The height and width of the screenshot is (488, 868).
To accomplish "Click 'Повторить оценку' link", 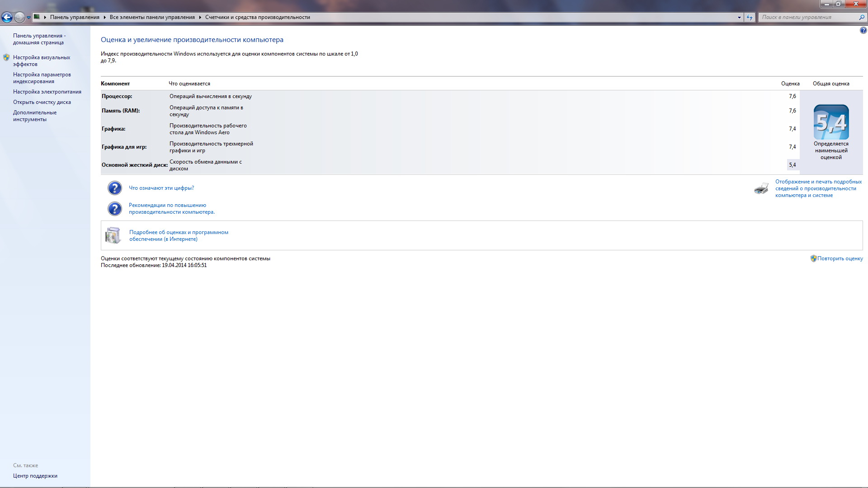I will 840,258.
